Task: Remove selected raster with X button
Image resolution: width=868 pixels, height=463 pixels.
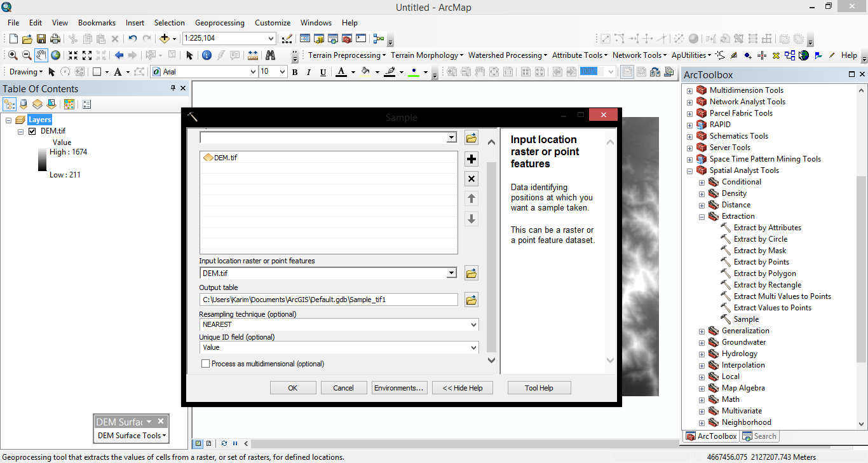Action: point(471,179)
